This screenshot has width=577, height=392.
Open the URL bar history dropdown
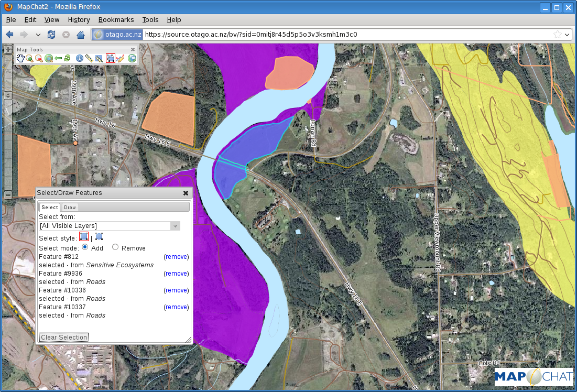point(568,35)
